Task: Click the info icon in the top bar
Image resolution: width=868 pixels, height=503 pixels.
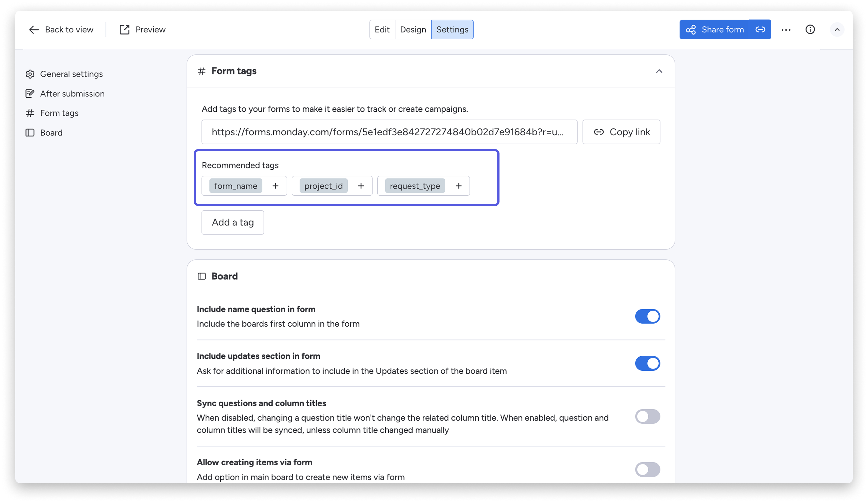Action: point(810,30)
